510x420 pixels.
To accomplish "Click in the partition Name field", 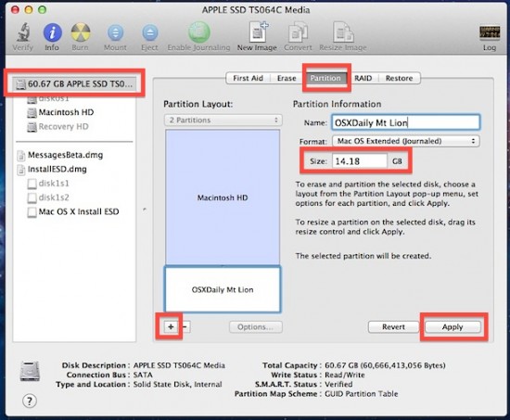I will [405, 122].
